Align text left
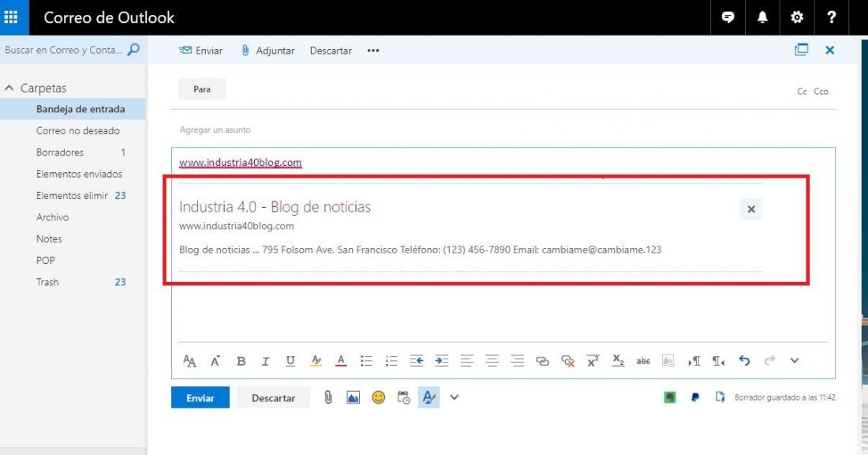The height and width of the screenshot is (455, 868). 466,361
